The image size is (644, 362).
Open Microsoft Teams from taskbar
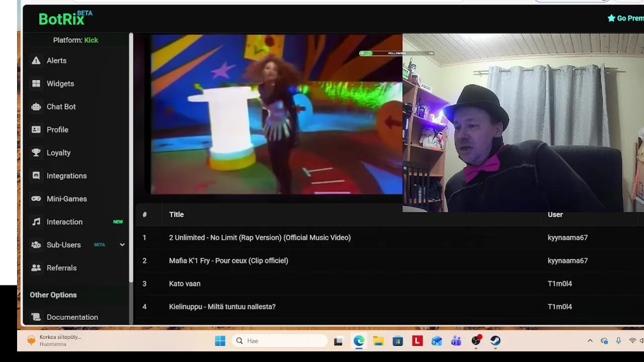coord(456,341)
